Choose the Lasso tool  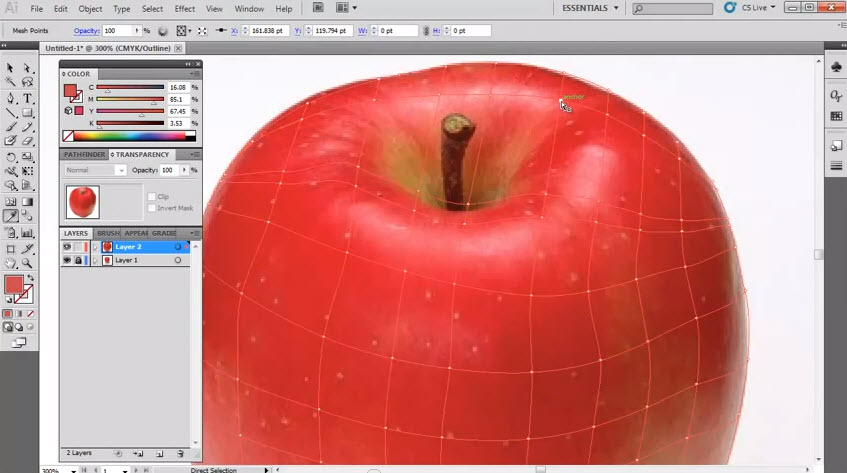click(27, 82)
